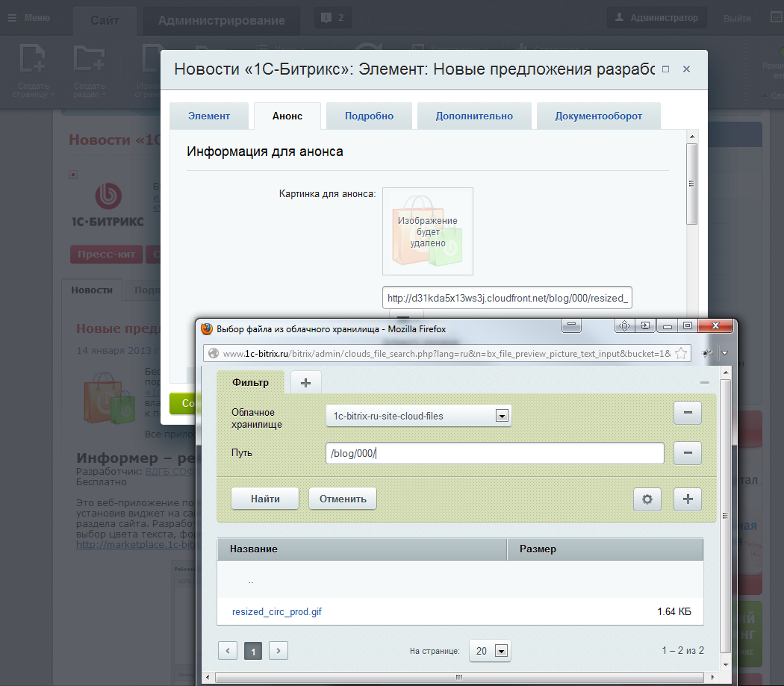Click the second small icon beside the Firefox minimize button
Image resolution: width=784 pixels, height=686 pixels.
pos(645,325)
